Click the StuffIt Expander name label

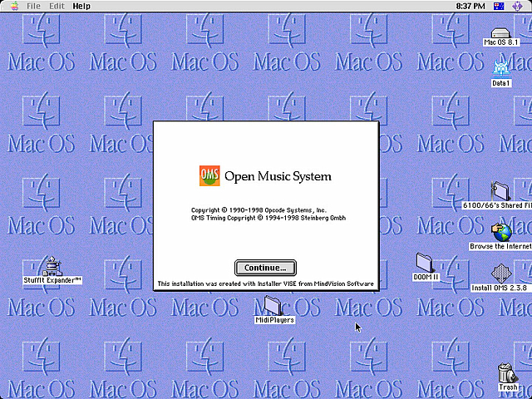tap(52, 280)
